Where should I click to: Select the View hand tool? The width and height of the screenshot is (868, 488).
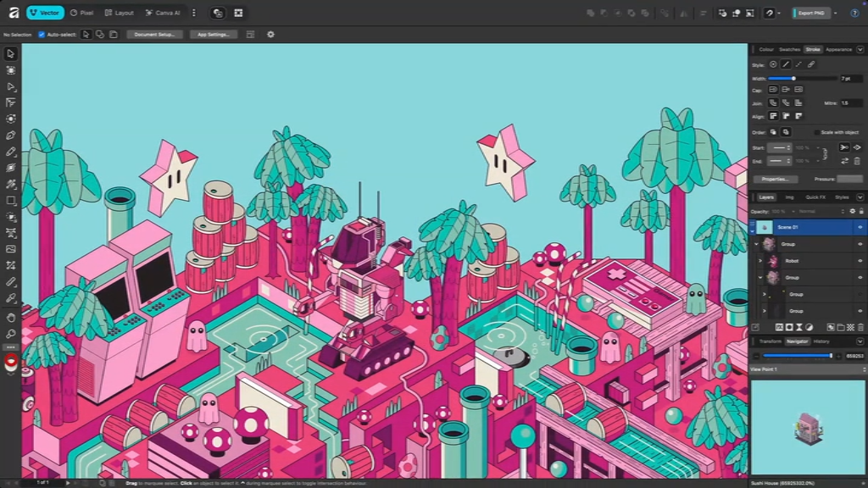pyautogui.click(x=10, y=318)
